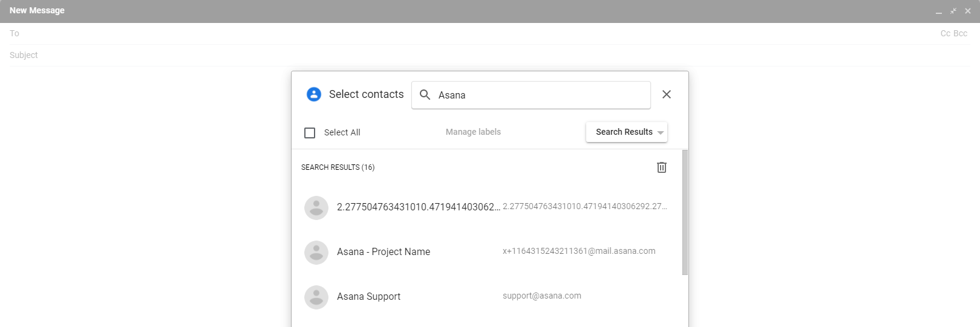Select the first numeric contact avatar
The width and height of the screenshot is (980, 327).
tap(316, 208)
